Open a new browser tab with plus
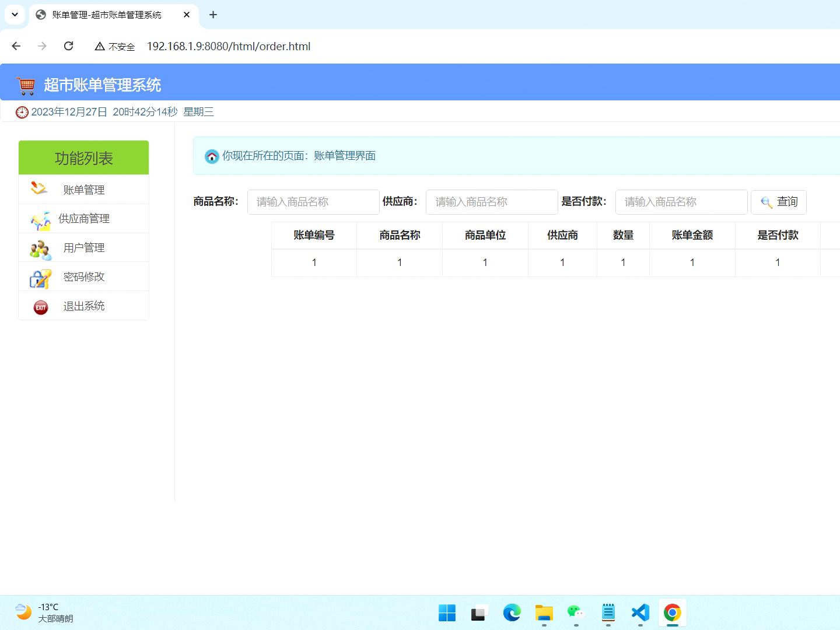This screenshot has height=630, width=840. (x=213, y=15)
